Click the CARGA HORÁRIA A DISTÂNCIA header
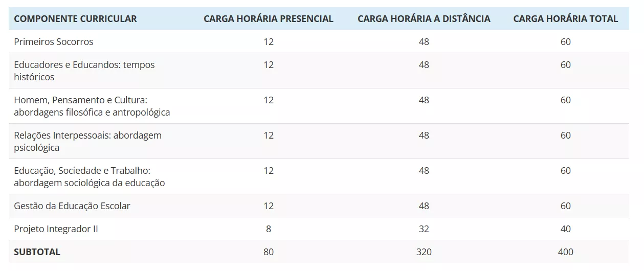This screenshot has height=271, width=644. pyautogui.click(x=424, y=19)
